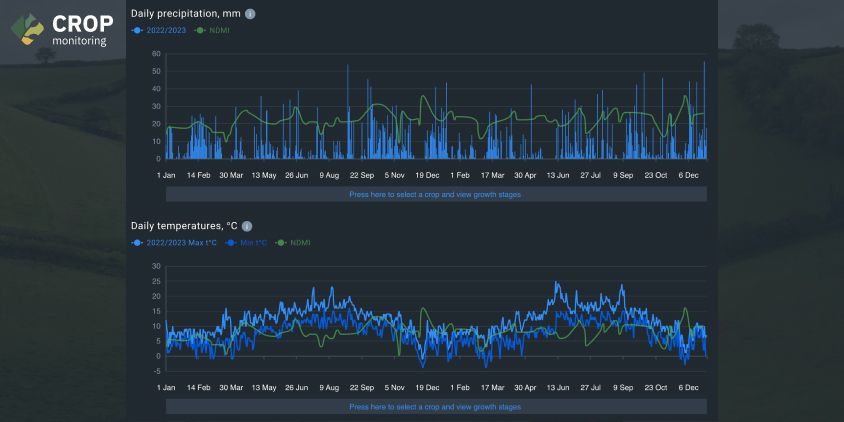Image resolution: width=844 pixels, height=422 pixels.
Task: Select a crop under the temperatures chart
Action: click(436, 407)
